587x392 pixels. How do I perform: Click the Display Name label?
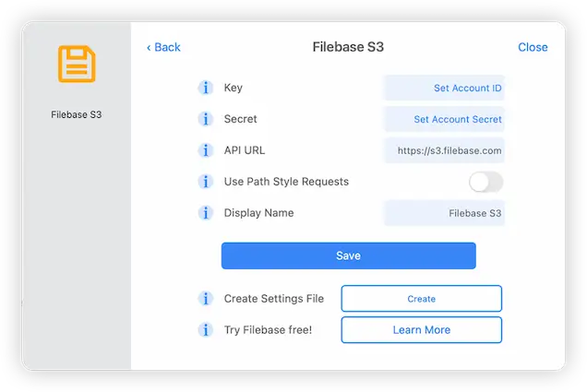[258, 213]
